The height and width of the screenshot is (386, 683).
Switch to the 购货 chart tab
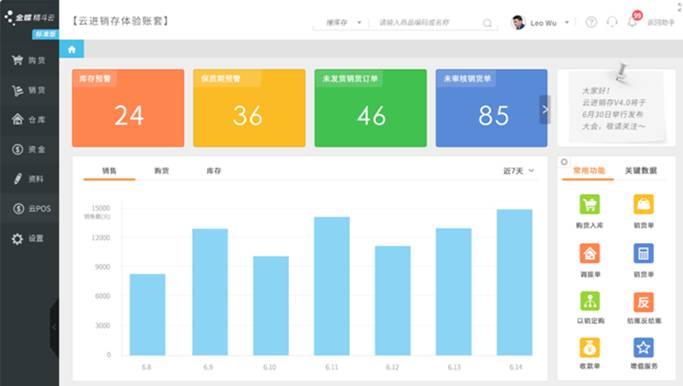[162, 171]
